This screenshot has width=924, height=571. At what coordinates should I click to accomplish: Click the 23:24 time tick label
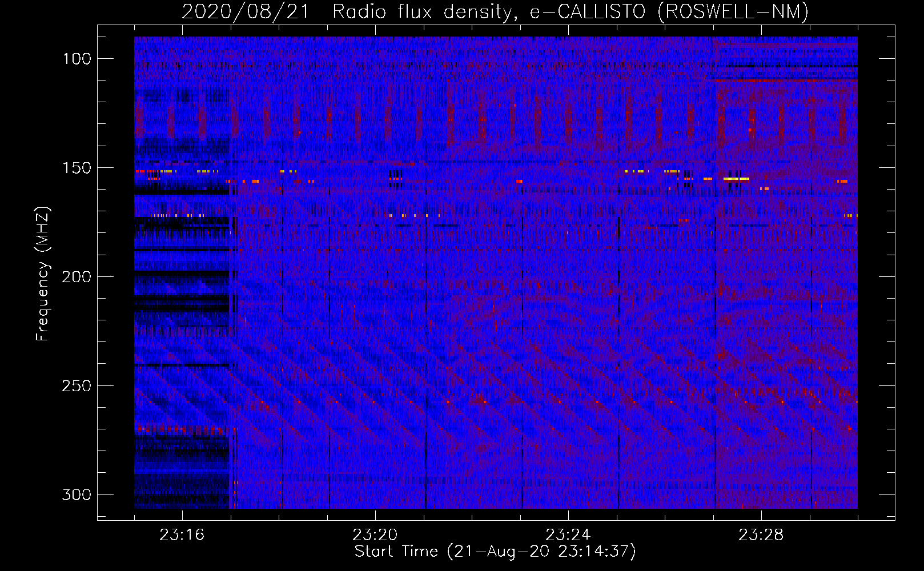coord(568,535)
